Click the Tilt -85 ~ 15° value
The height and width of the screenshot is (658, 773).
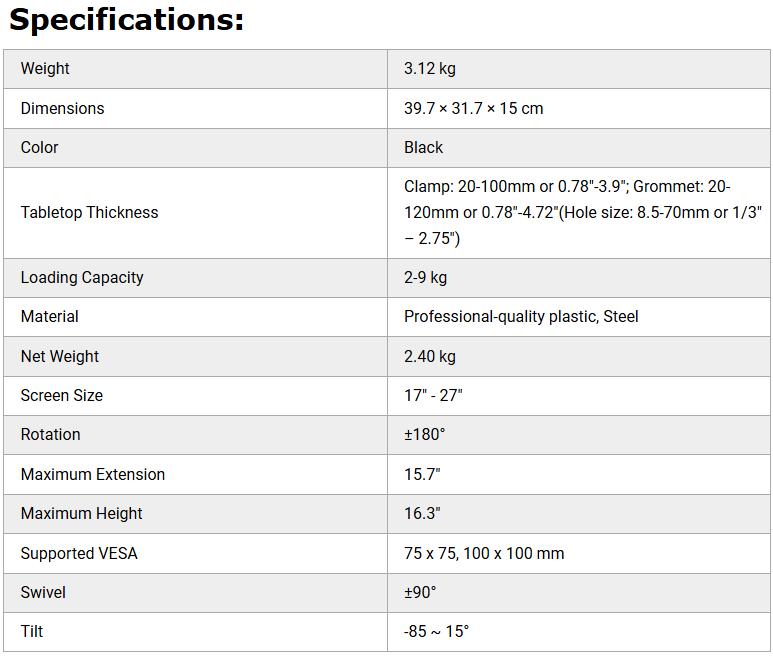click(436, 631)
